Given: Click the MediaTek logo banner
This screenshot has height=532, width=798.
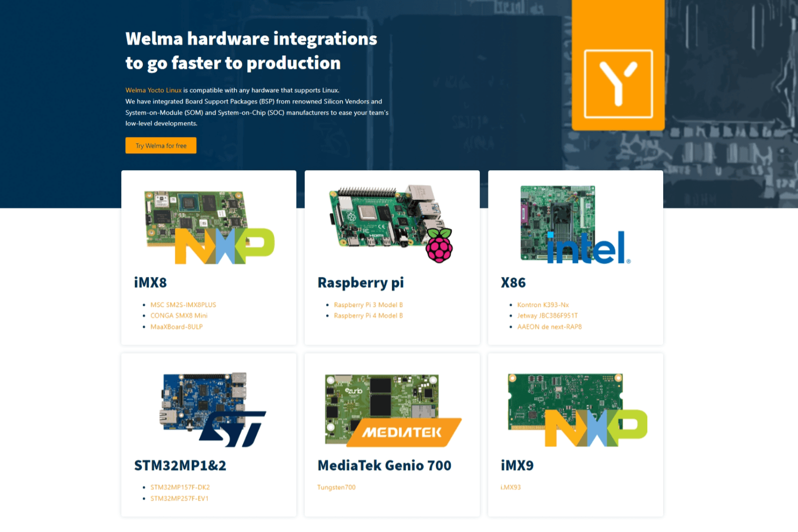Looking at the screenshot, I should coord(402,432).
